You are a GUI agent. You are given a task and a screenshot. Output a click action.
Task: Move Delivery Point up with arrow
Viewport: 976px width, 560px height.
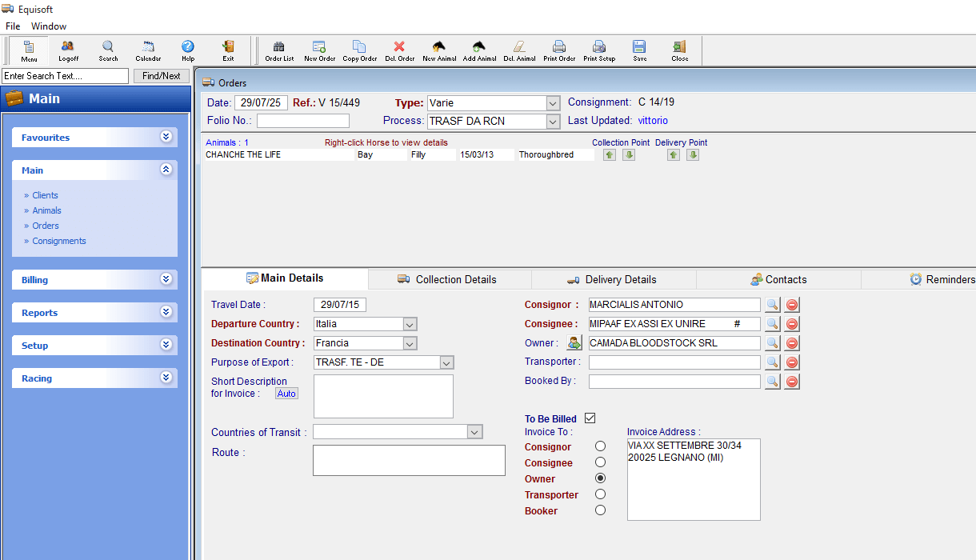pos(674,155)
